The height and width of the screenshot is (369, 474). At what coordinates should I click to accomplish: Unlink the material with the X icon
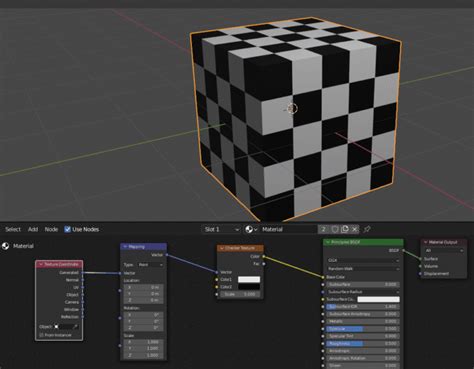[355, 229]
